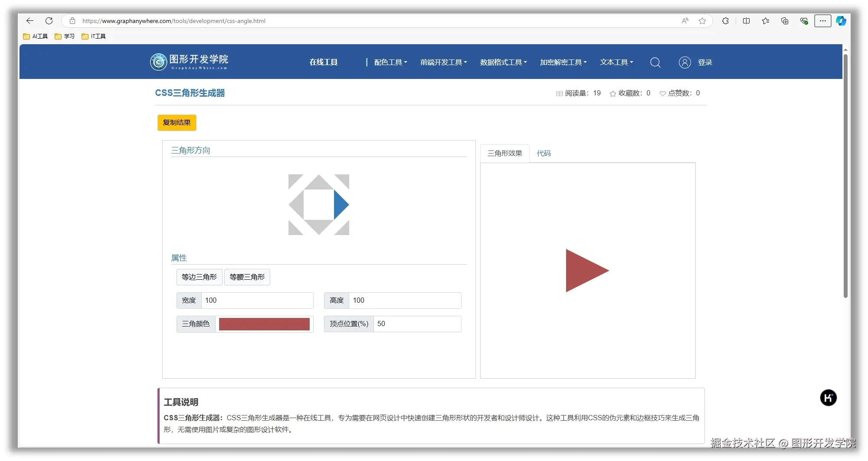Click the 工具说明 section heading
The width and height of the screenshot is (868, 461).
coord(181,402)
